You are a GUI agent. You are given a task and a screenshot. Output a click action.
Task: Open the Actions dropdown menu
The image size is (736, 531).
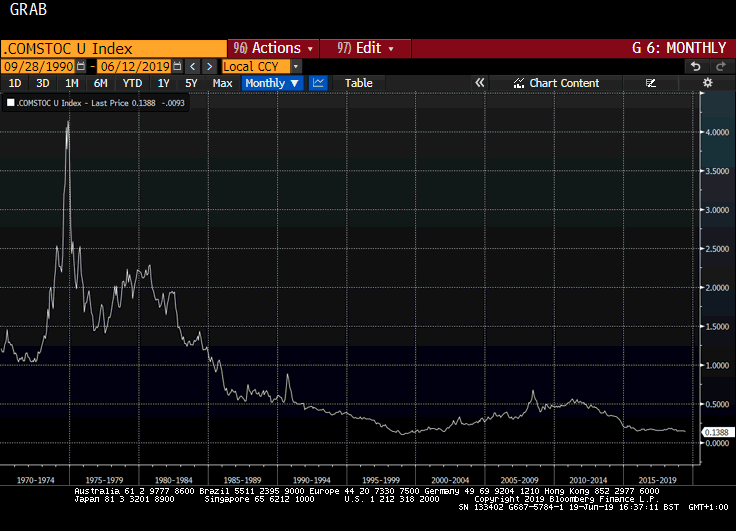click(x=273, y=48)
